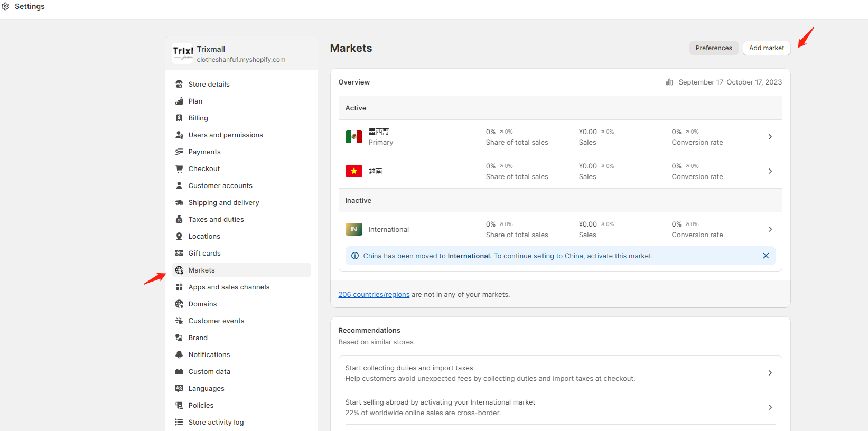Viewport: 868px width, 431px height.
Task: Open Billing settings page
Action: (241, 118)
